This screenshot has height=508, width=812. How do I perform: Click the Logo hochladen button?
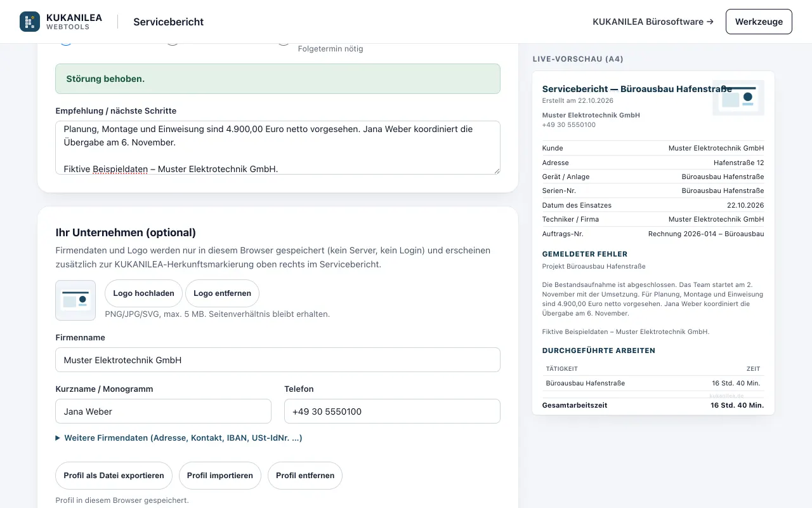click(143, 293)
